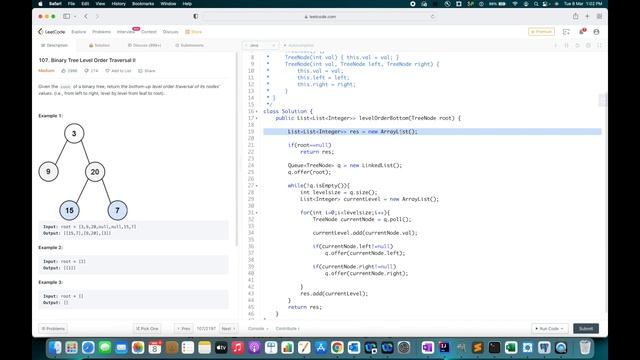This screenshot has height=360, width=640.
Task: Open Finder in the Dock
Action: pos(55,347)
